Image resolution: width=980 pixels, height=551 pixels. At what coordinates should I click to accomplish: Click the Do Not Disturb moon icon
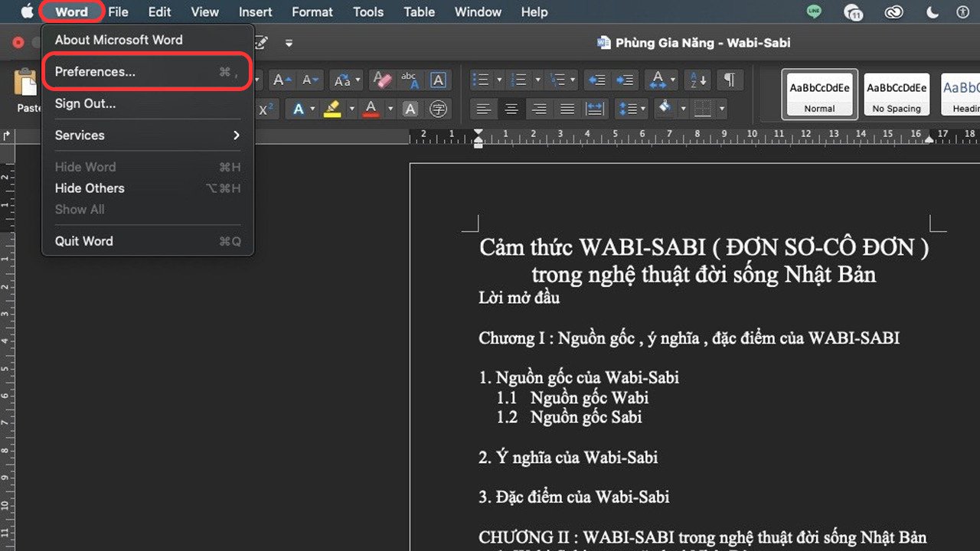(933, 11)
